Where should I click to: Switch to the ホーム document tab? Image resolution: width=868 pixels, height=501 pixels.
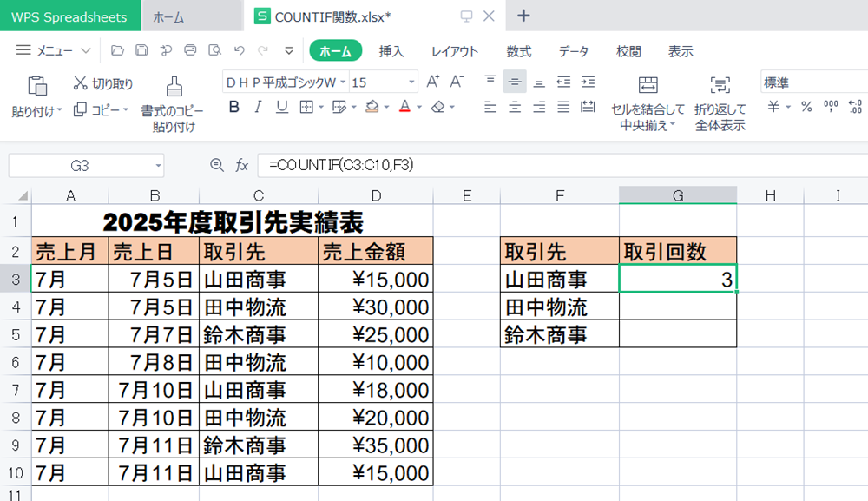click(192, 16)
